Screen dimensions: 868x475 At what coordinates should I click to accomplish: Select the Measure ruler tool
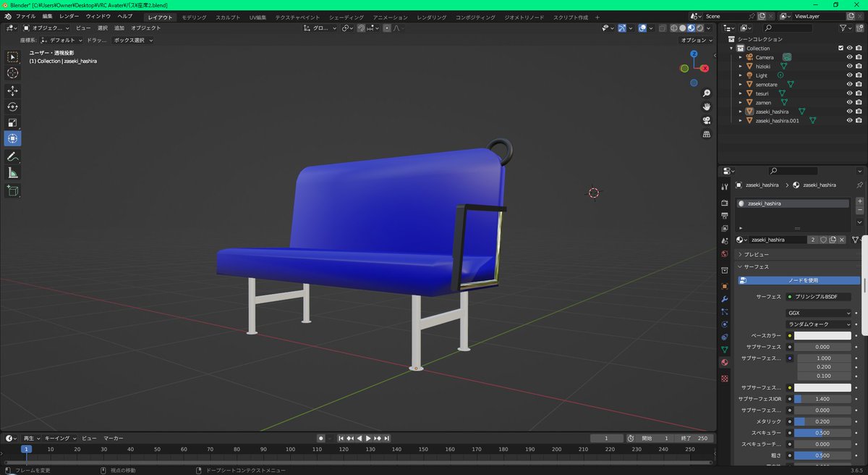tap(13, 173)
